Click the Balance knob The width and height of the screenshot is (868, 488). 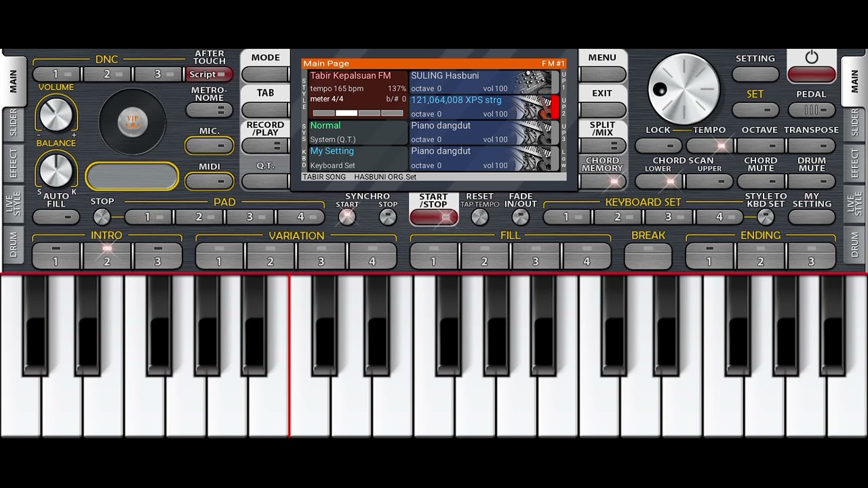pos(56,169)
